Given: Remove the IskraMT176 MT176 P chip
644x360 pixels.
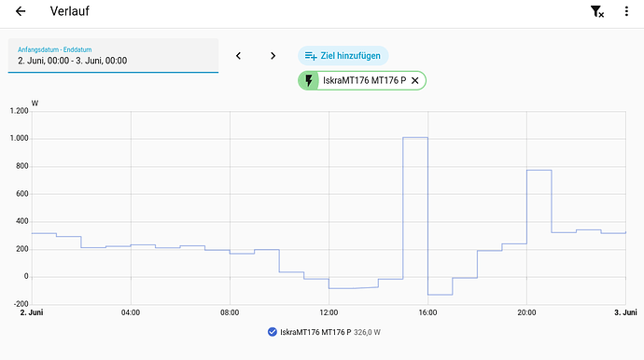Looking at the screenshot, I should [414, 80].
